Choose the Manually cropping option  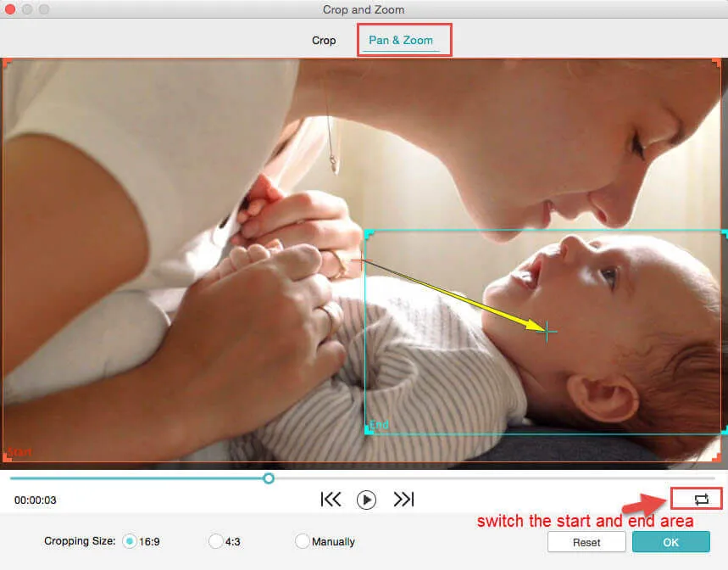(x=302, y=541)
